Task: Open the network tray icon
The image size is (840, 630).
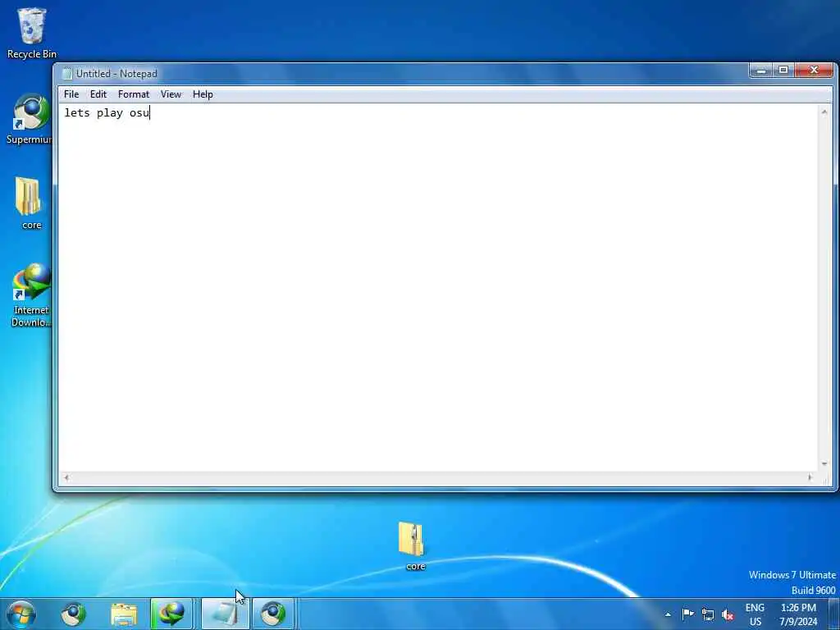Action: [708, 614]
